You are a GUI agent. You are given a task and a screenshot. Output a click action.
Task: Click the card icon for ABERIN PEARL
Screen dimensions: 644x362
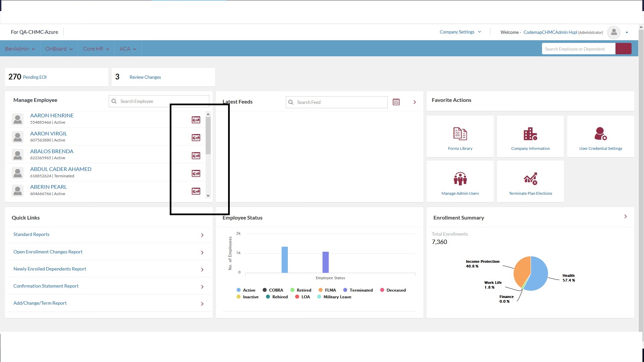coord(196,191)
